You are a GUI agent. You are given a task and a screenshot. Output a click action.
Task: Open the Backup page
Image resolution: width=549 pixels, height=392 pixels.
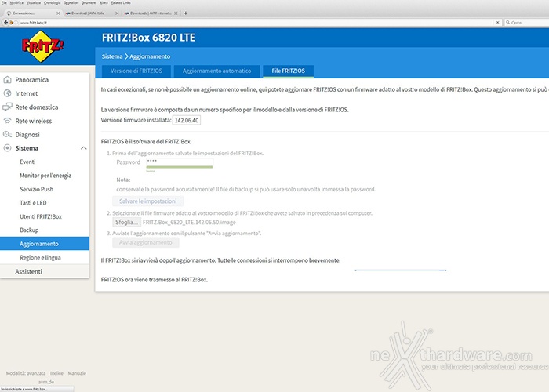click(x=29, y=230)
